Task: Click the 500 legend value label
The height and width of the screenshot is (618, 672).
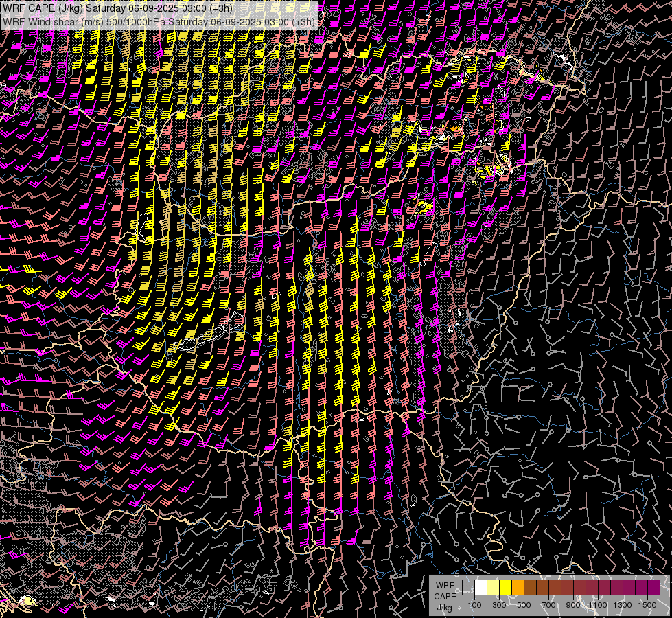Action: [524, 605]
